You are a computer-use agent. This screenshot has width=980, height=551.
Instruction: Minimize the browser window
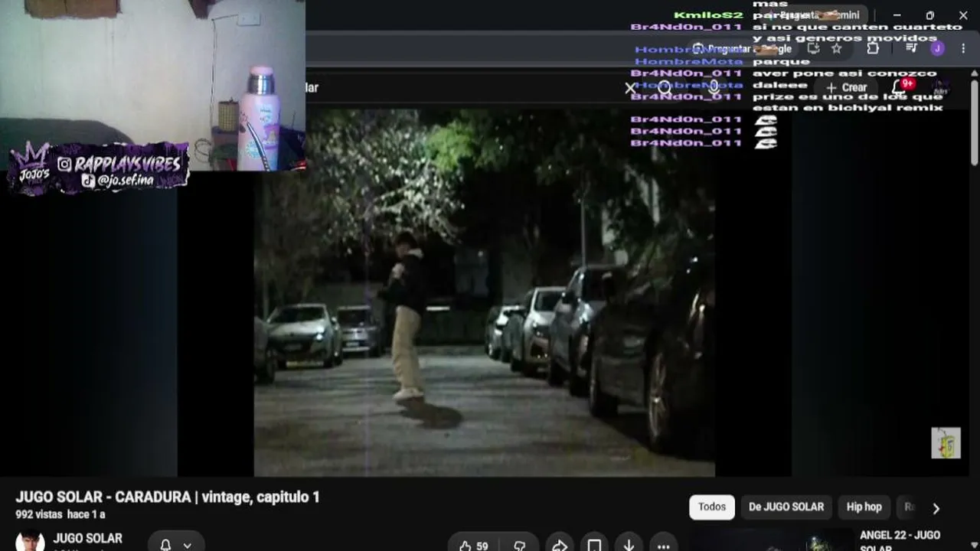[897, 15]
